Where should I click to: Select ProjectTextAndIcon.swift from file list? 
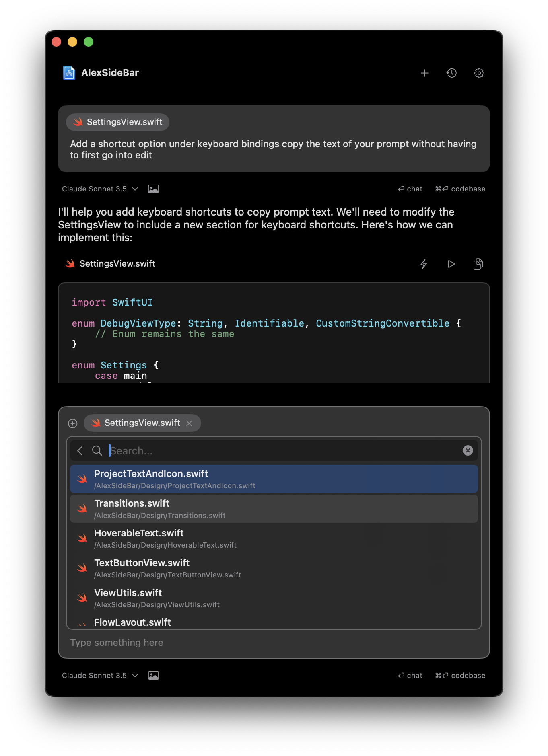pos(274,479)
